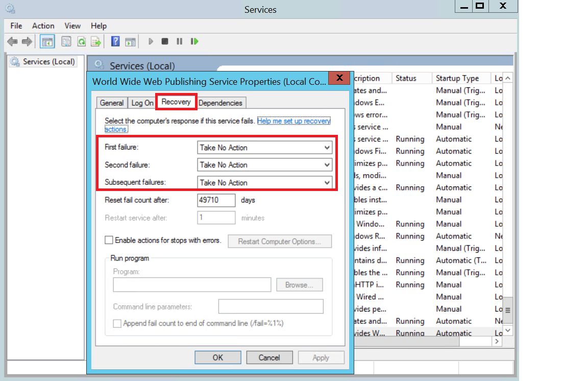Screen dimensions: 588x381
Task: Click the horizontal scroll right arrow
Action: [497, 341]
